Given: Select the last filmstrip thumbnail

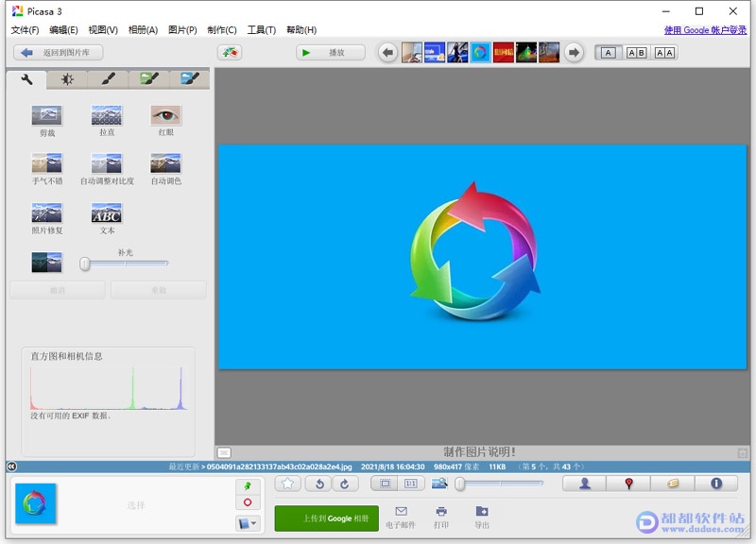Looking at the screenshot, I should (x=549, y=53).
